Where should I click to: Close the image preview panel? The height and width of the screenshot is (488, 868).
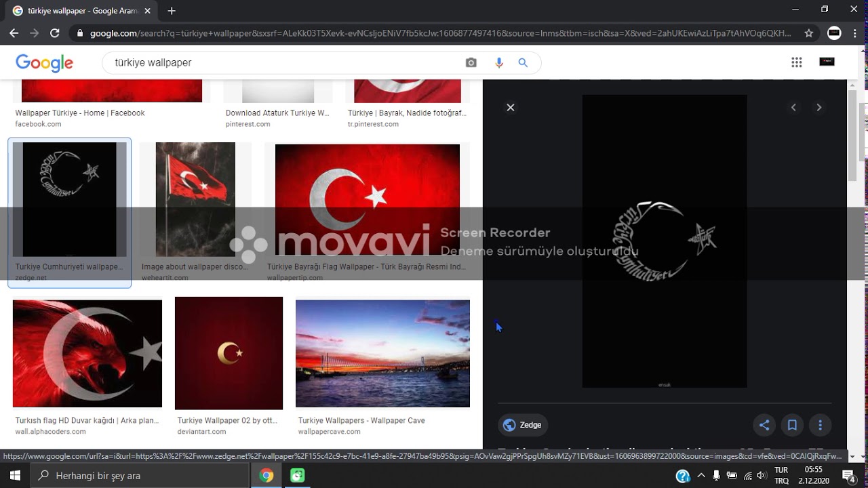click(511, 107)
